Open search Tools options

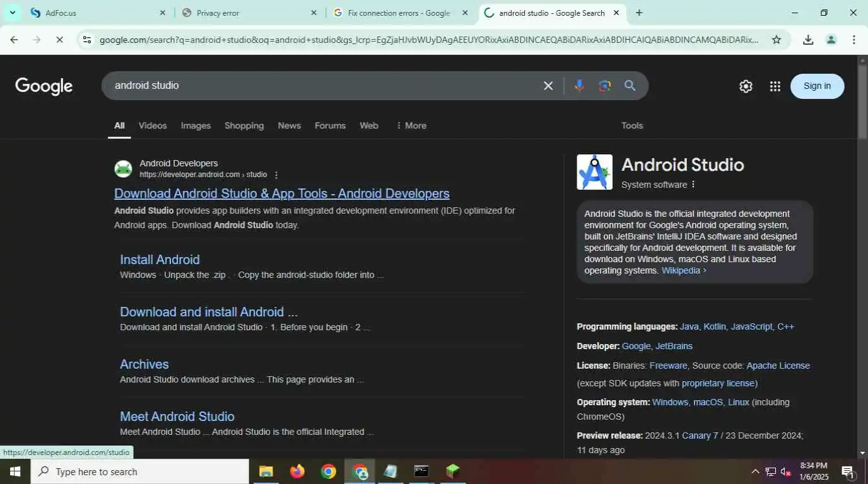[x=631, y=125]
